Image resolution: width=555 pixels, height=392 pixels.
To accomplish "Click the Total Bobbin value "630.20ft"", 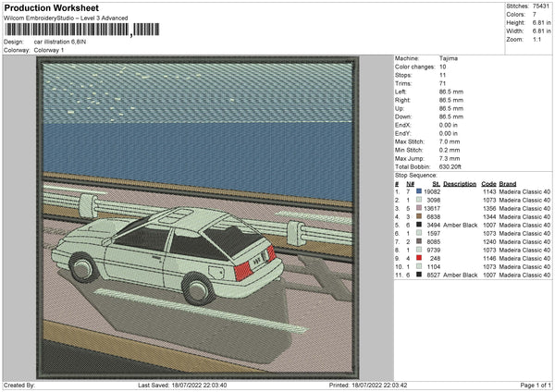I will pos(450,166).
